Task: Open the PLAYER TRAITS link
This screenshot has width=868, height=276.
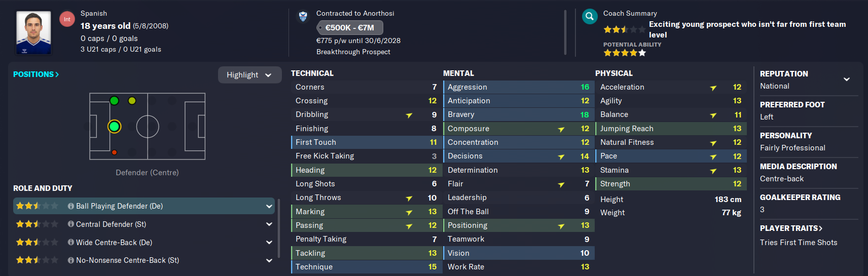Action: [x=791, y=228]
